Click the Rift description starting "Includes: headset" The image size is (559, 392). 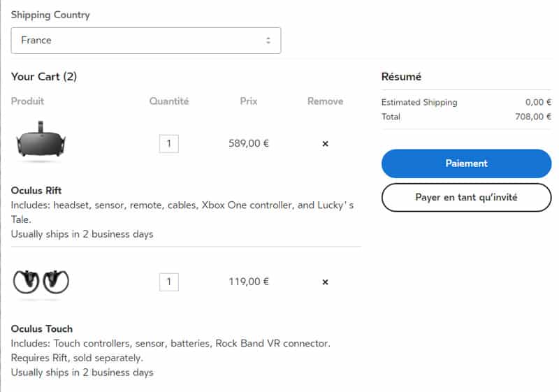click(x=182, y=212)
